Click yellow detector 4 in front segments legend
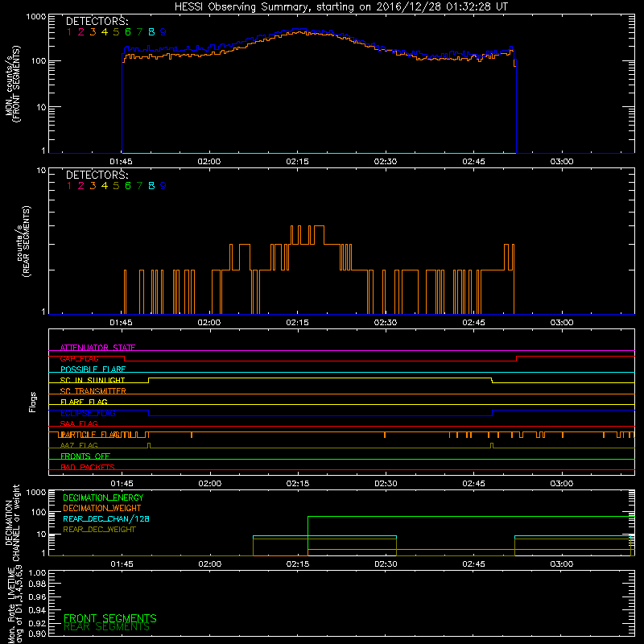644x644 pixels. click(x=105, y=32)
